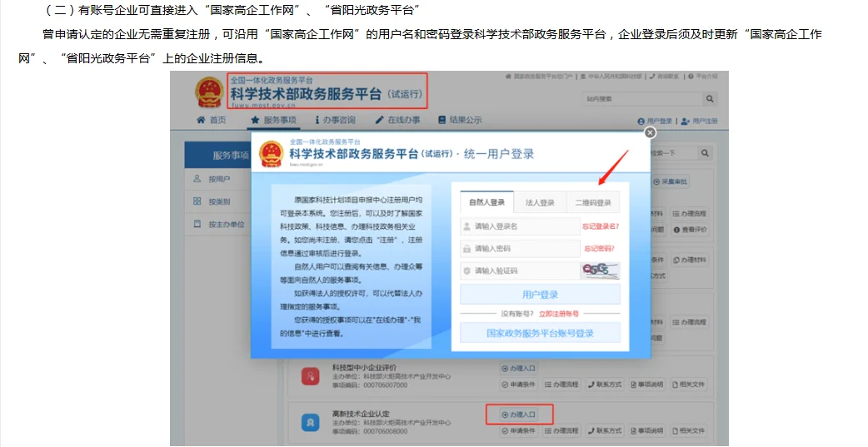Viewport: 868px width, 447px height.
Task: Focus the 请输入验证码 field
Action: tap(520, 271)
